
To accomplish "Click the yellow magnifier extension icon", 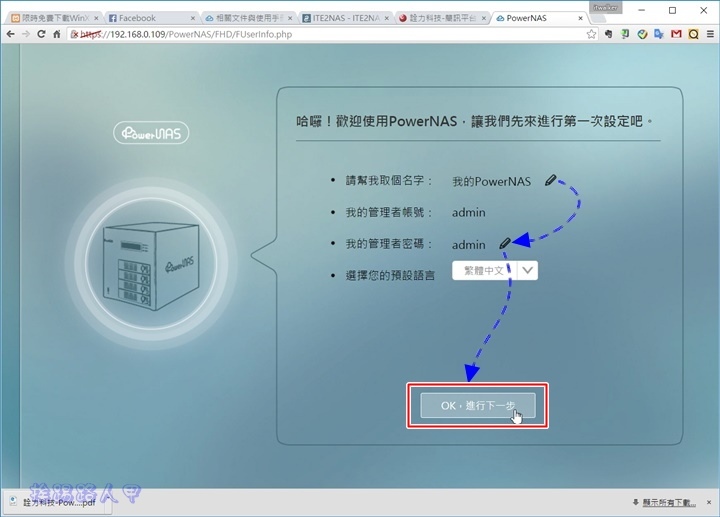I will pos(693,34).
